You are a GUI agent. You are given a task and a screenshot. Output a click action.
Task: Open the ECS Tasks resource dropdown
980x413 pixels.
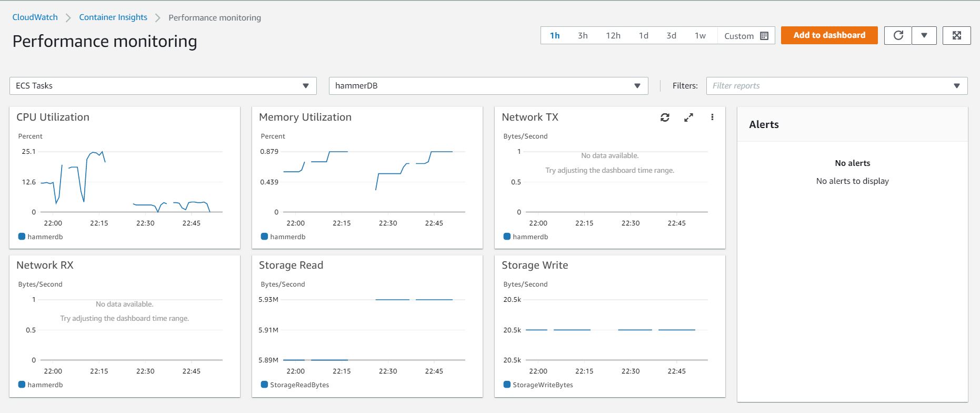(x=163, y=86)
